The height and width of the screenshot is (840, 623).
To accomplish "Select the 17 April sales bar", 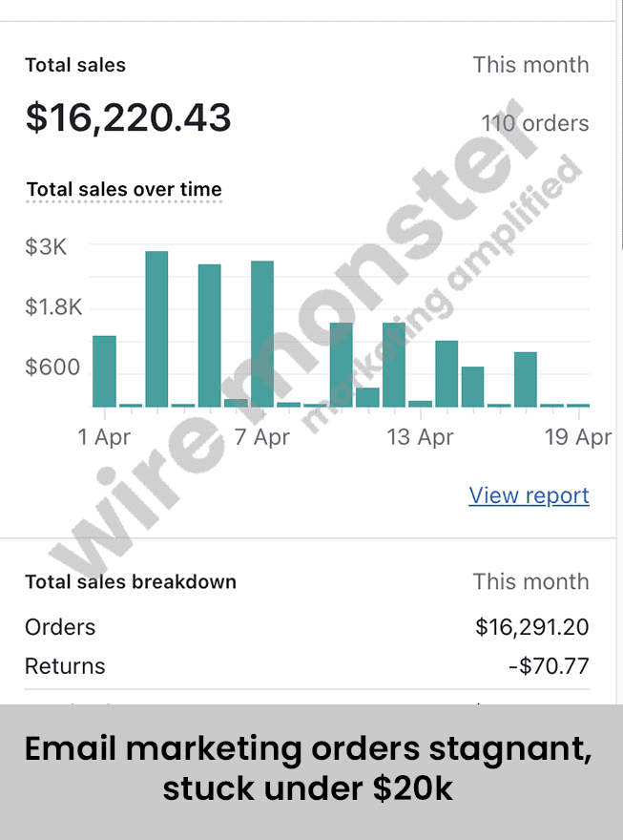I will click(x=526, y=379).
